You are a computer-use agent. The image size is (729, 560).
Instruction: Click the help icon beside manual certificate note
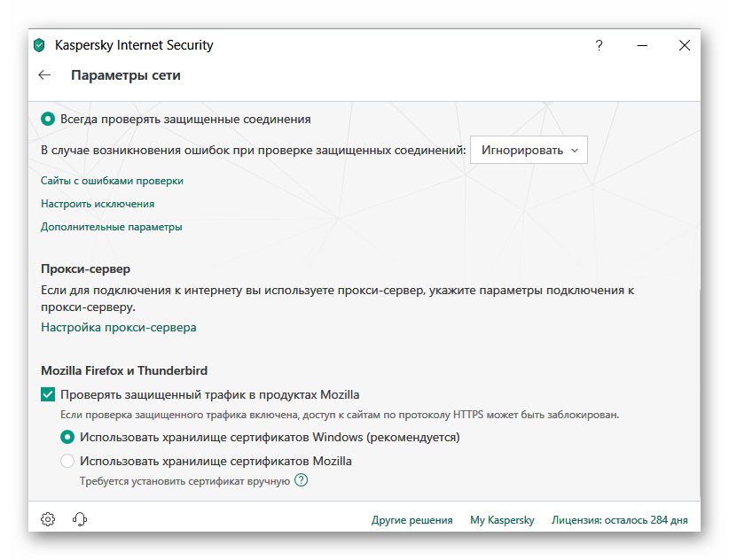coord(302,481)
